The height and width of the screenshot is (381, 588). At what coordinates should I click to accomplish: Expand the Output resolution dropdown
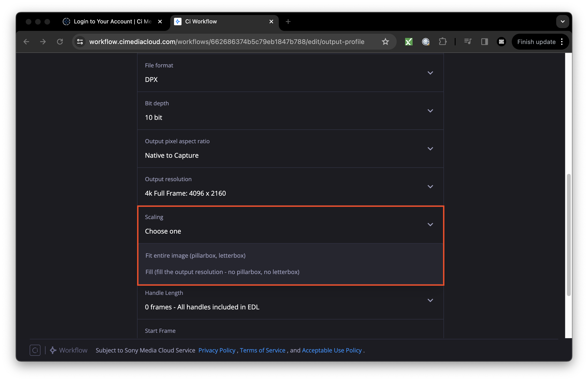click(430, 187)
